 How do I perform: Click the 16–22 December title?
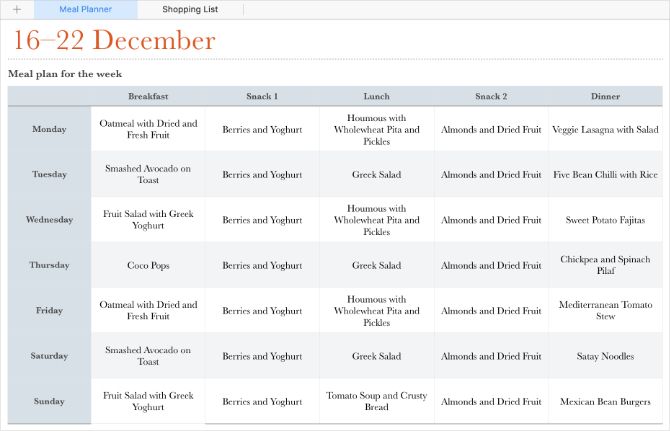click(111, 41)
